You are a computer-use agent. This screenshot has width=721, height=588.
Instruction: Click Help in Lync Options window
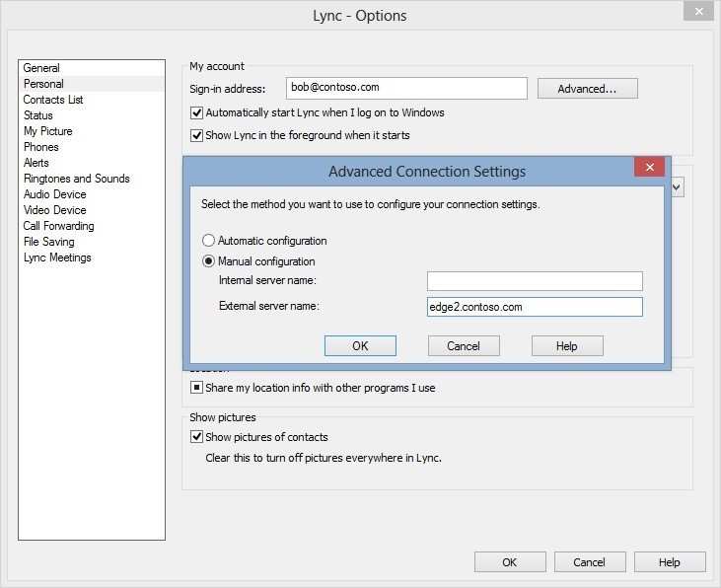[x=670, y=562]
